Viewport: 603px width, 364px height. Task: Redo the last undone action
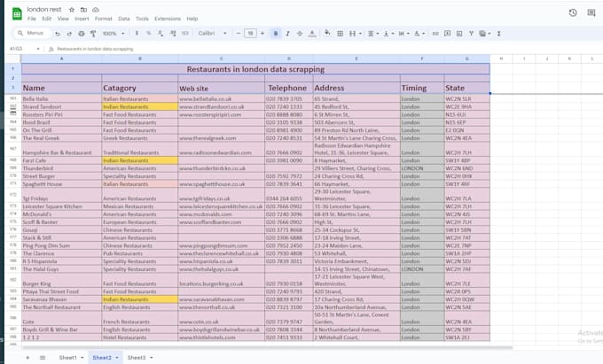tap(69, 34)
